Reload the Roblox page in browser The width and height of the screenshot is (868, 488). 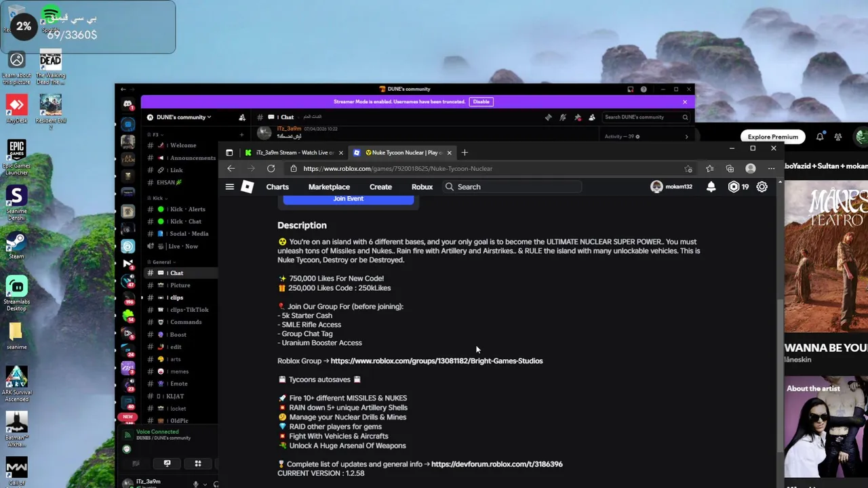[271, 169]
